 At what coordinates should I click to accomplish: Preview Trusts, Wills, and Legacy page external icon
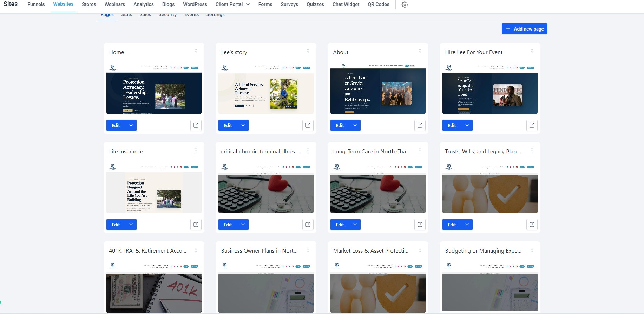532,225
